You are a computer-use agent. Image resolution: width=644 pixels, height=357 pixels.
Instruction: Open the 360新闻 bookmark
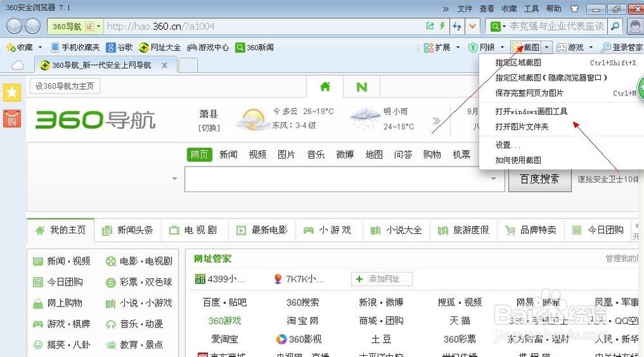pyautogui.click(x=254, y=47)
